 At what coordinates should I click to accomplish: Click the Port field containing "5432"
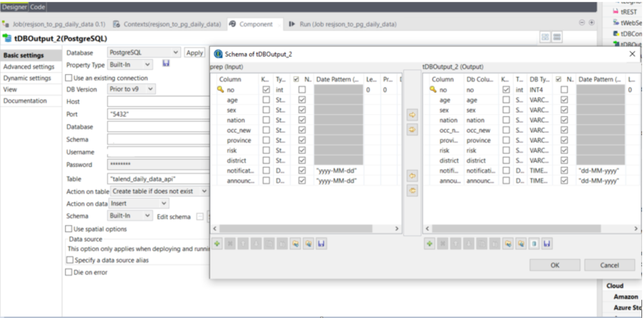pyautogui.click(x=157, y=114)
